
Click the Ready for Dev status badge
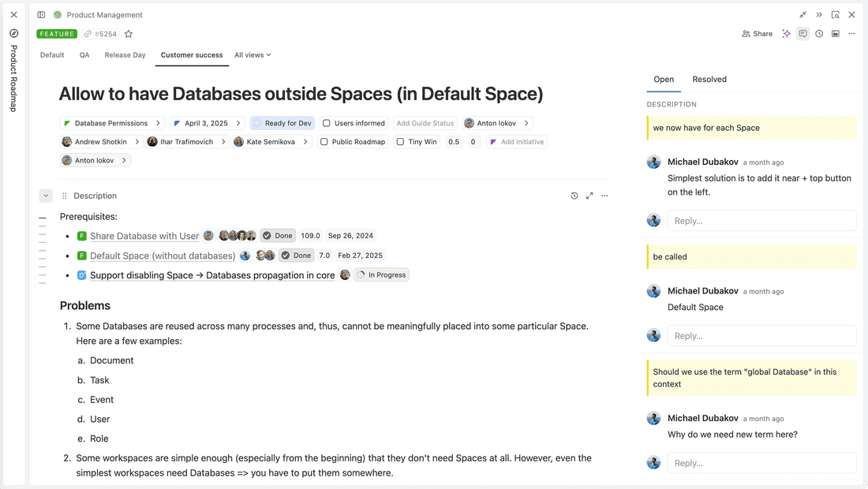point(282,123)
